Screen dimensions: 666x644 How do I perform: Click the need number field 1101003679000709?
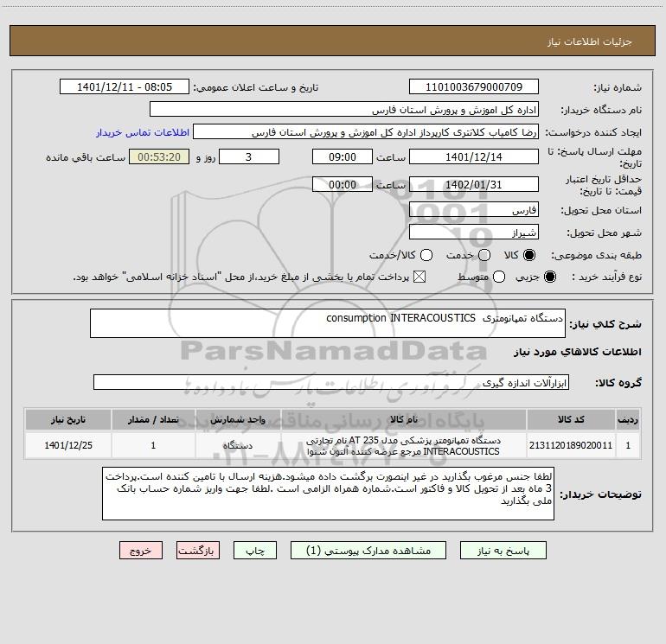point(474,87)
